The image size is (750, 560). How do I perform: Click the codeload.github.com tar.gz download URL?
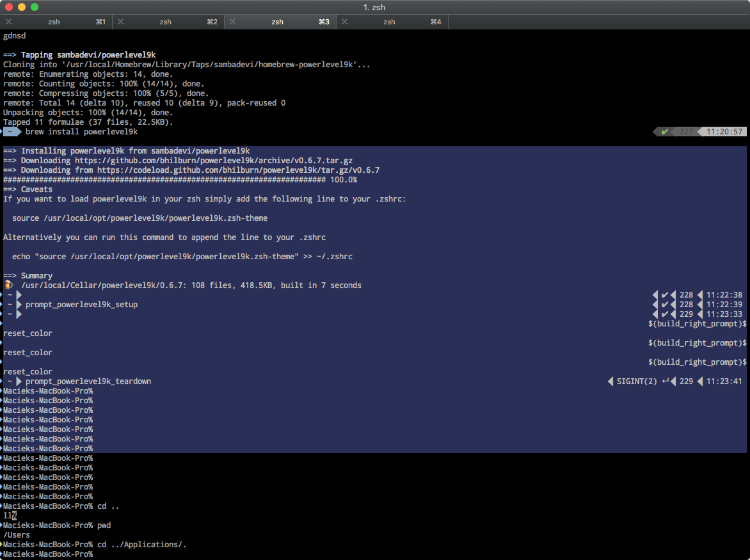[238, 170]
